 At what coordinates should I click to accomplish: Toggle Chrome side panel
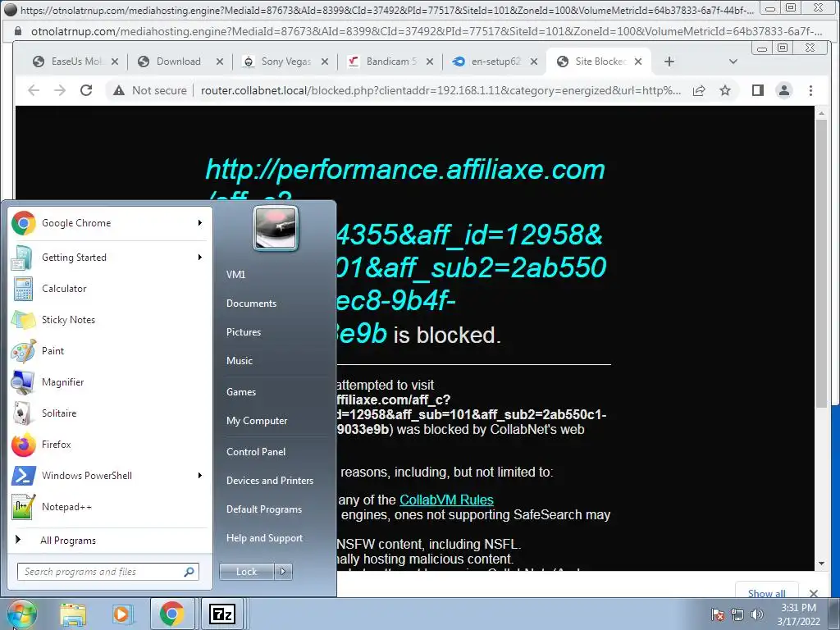coord(757,90)
